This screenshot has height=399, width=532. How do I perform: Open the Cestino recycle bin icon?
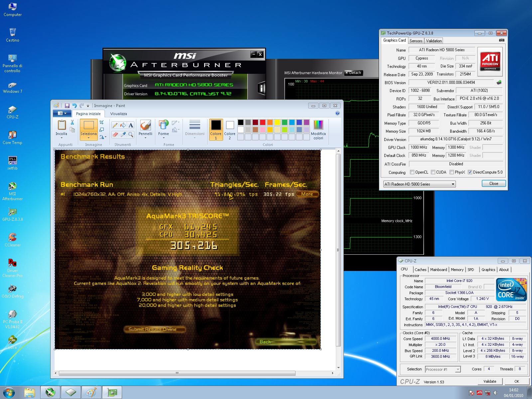point(12,35)
